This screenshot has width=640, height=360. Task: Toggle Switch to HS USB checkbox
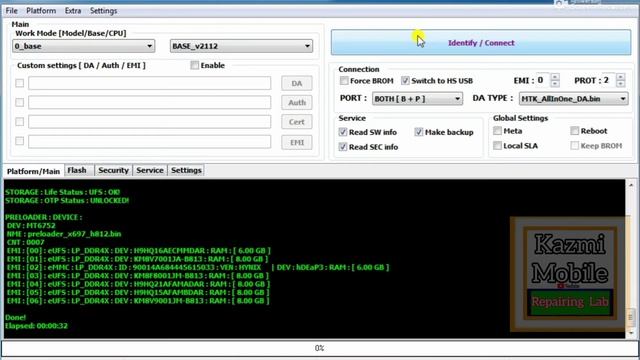click(x=405, y=81)
